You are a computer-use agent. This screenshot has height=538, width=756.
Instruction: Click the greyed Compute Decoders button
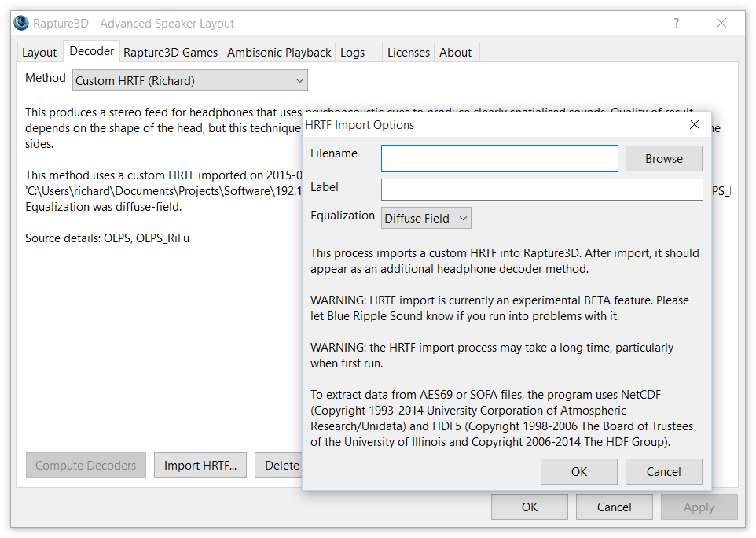[x=86, y=465]
